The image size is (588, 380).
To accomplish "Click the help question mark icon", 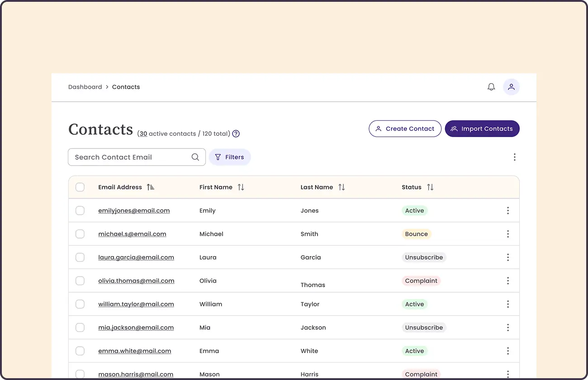I will click(236, 134).
